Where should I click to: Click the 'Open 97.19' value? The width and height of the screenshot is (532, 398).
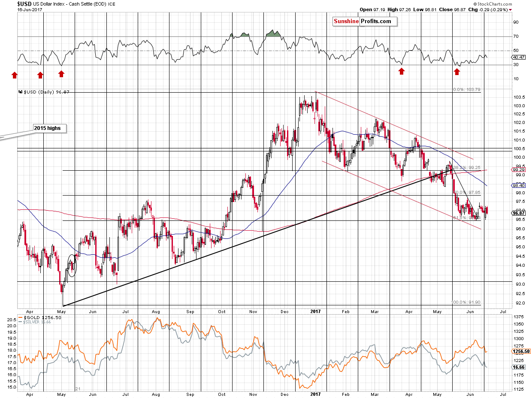click(x=372, y=9)
